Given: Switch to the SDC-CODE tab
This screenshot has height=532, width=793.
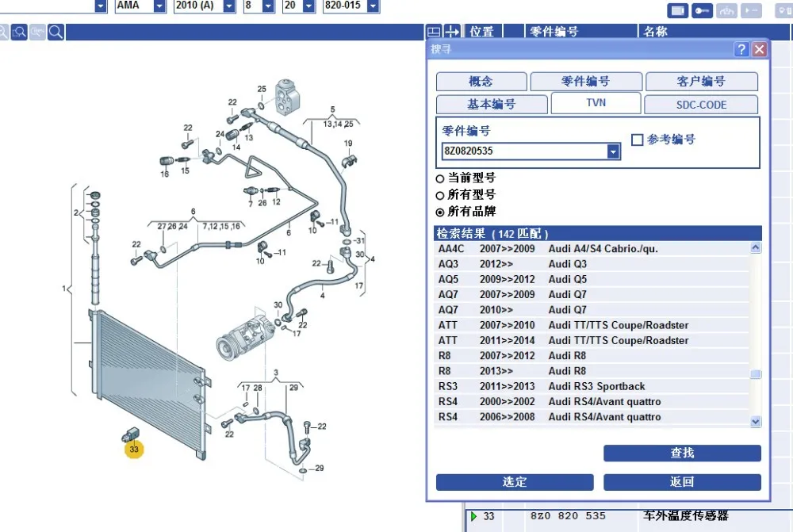Looking at the screenshot, I should pos(702,105).
